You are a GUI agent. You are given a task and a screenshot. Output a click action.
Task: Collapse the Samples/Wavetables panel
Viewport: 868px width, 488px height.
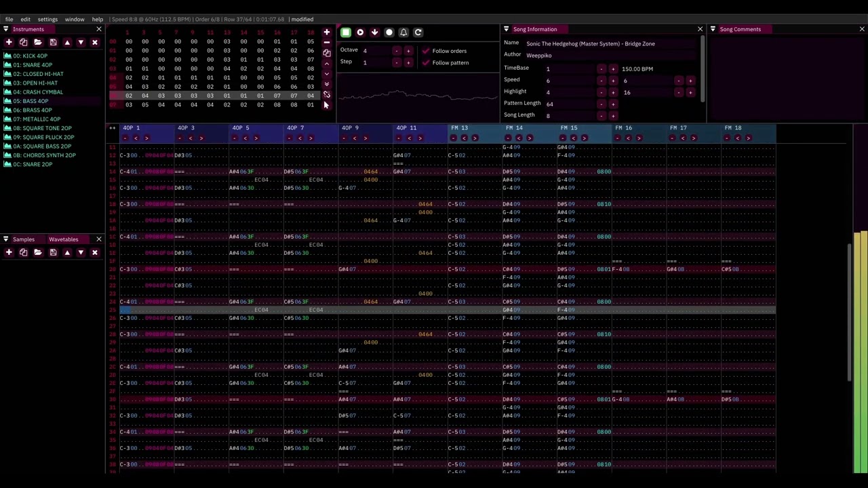5,239
